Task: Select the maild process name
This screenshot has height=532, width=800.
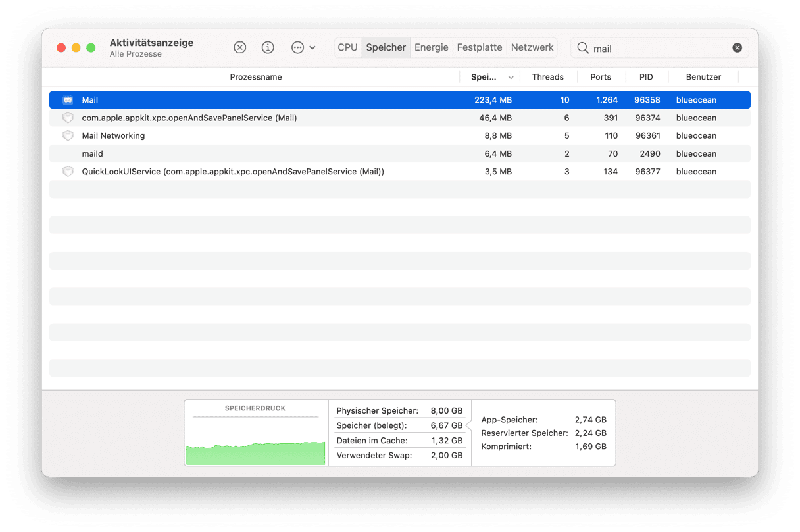Action: pyautogui.click(x=92, y=153)
